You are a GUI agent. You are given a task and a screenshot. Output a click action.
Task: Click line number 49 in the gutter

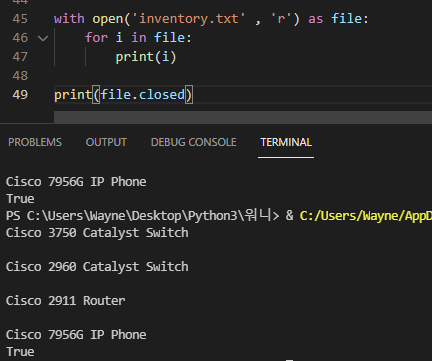[20, 95]
